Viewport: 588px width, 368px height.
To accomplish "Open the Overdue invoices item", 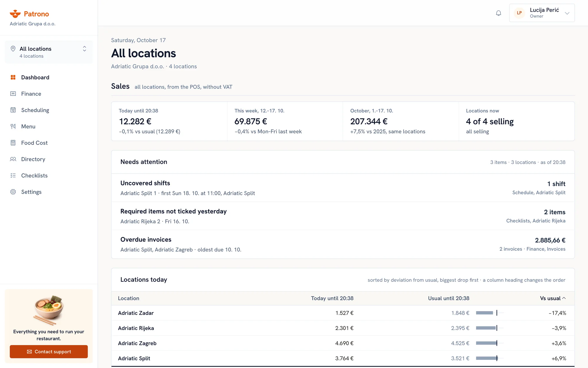I will 343,244.
